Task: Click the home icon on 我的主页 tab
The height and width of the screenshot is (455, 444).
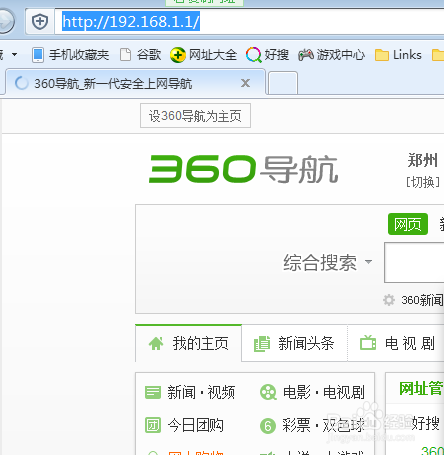Action: coord(156,343)
